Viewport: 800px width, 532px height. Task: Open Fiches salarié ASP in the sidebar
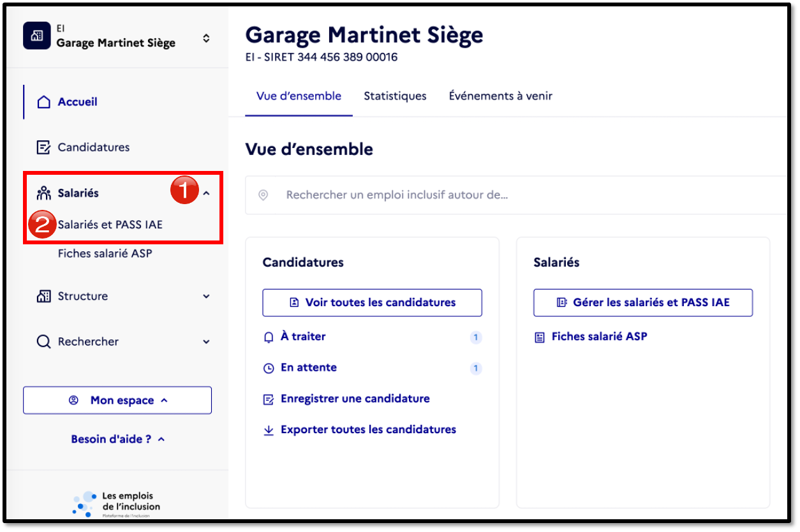[105, 253]
